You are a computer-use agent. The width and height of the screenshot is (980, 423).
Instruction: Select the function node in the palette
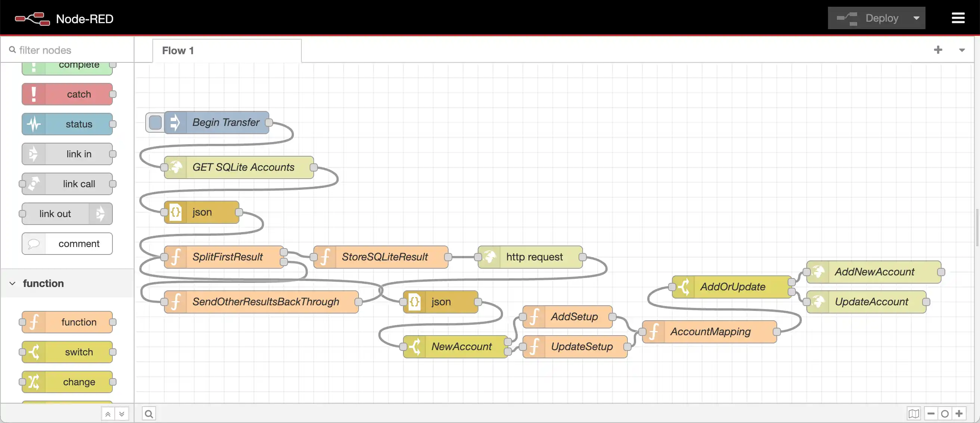coord(67,322)
